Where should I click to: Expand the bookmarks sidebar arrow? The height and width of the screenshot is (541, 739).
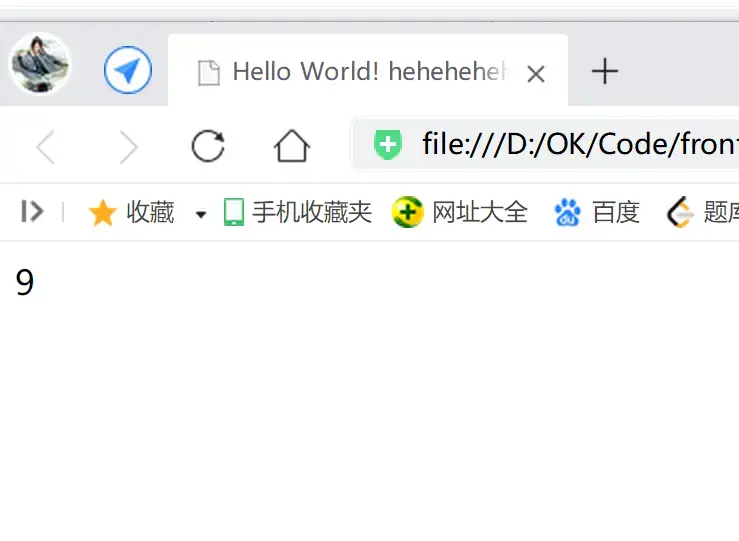pos(32,211)
